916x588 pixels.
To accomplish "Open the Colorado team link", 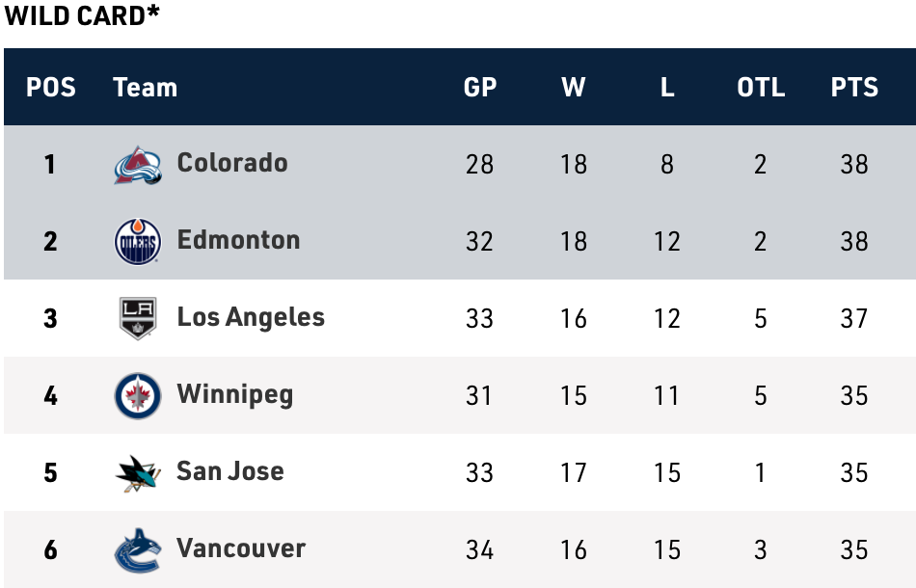I will pos(232,162).
